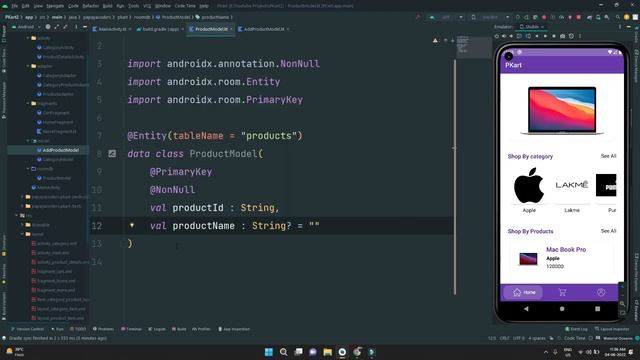Open the Layout Inspector
The image size is (640, 360).
612,329
